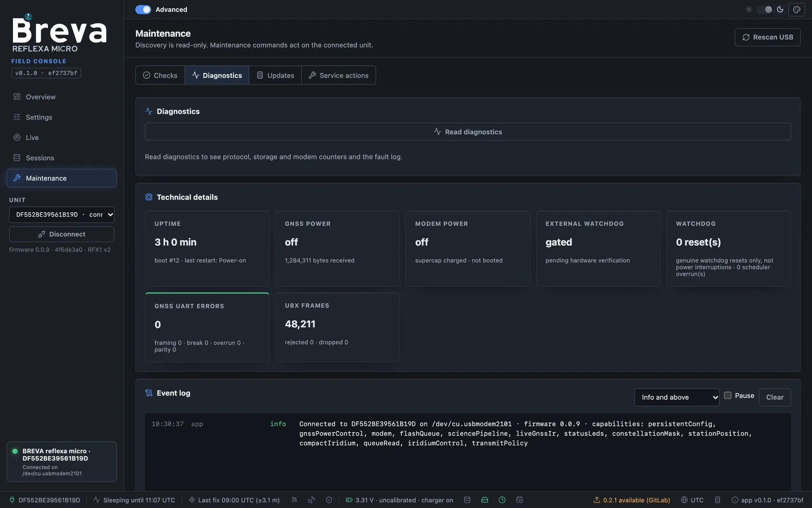Viewport: 812px width, 508px height.
Task: Toggle the light/dark theme switch
Action: (x=764, y=9)
